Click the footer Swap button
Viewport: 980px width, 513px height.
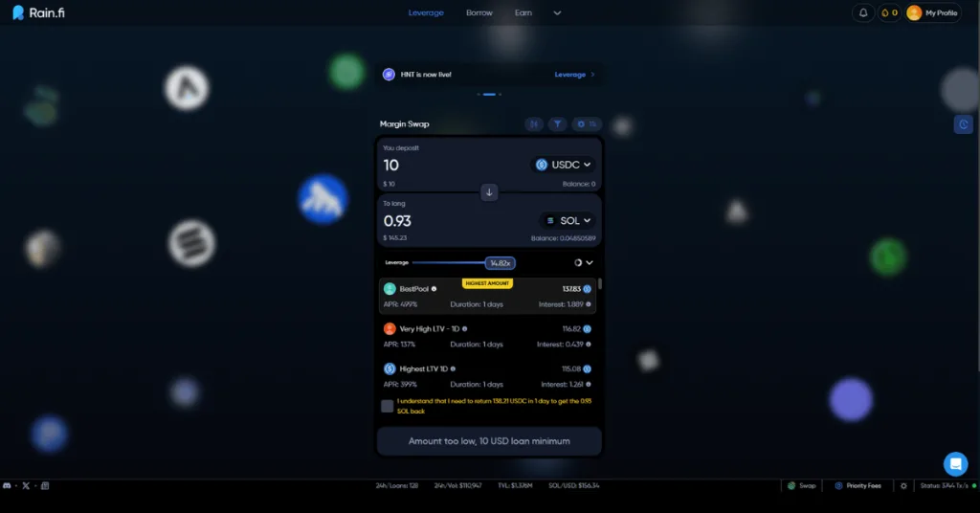801,485
